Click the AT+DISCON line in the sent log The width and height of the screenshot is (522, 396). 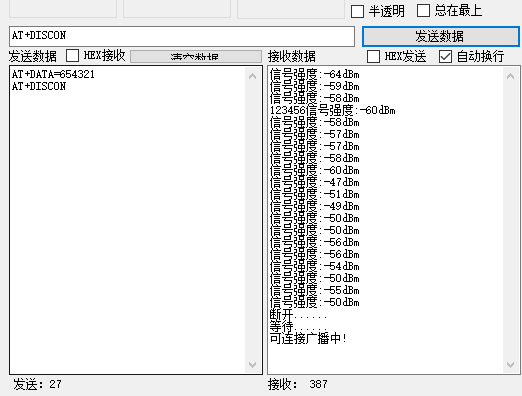[x=39, y=86]
